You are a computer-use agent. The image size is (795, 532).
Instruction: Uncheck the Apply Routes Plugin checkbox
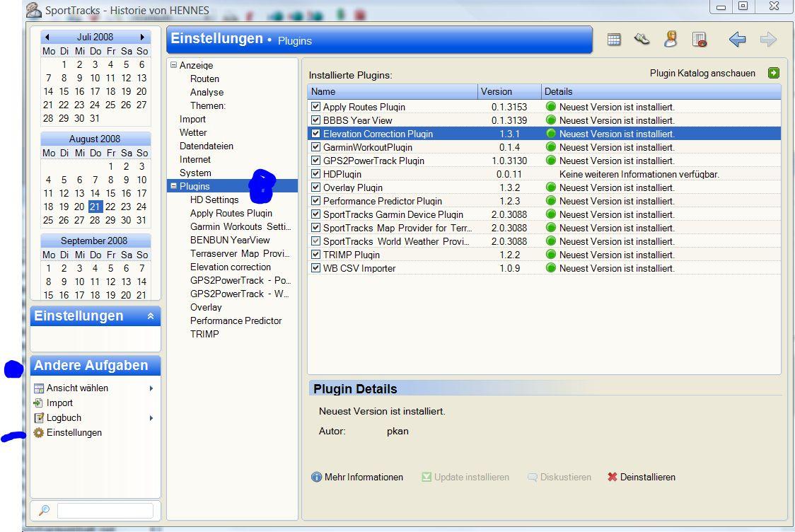[x=316, y=107]
